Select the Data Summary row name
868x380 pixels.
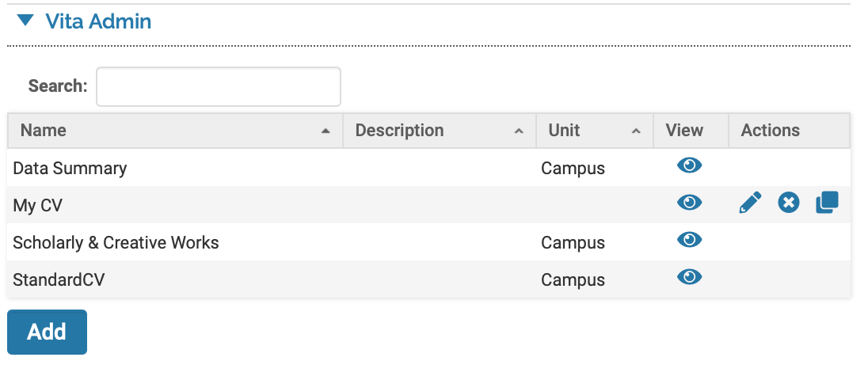point(70,168)
